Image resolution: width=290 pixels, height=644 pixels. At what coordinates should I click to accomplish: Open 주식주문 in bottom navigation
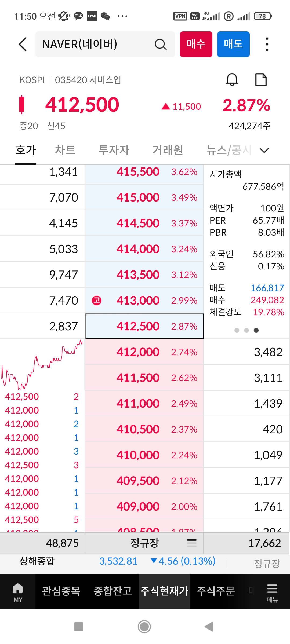[216, 591]
